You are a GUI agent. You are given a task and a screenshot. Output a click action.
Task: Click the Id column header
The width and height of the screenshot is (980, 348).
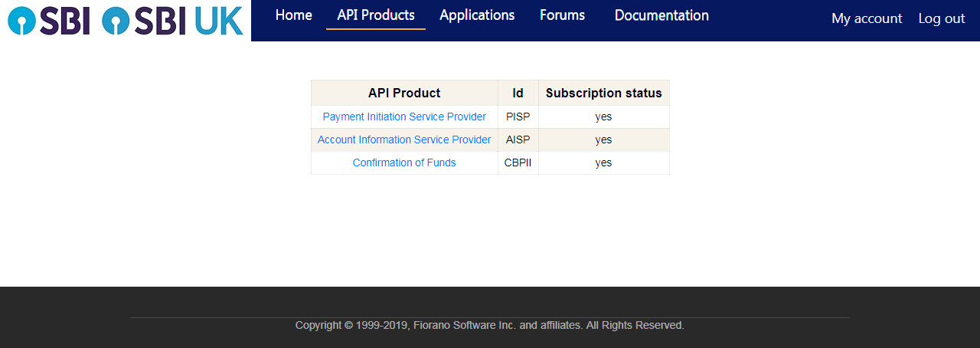point(518,93)
